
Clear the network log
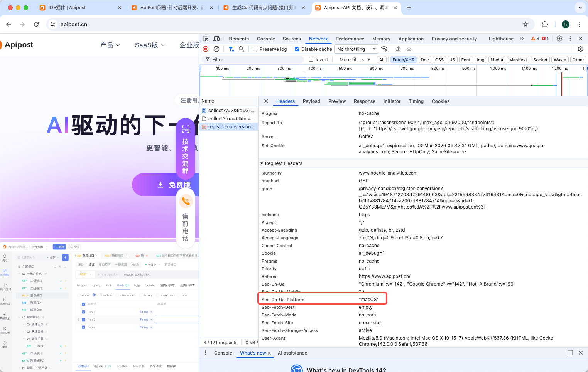(x=216, y=49)
